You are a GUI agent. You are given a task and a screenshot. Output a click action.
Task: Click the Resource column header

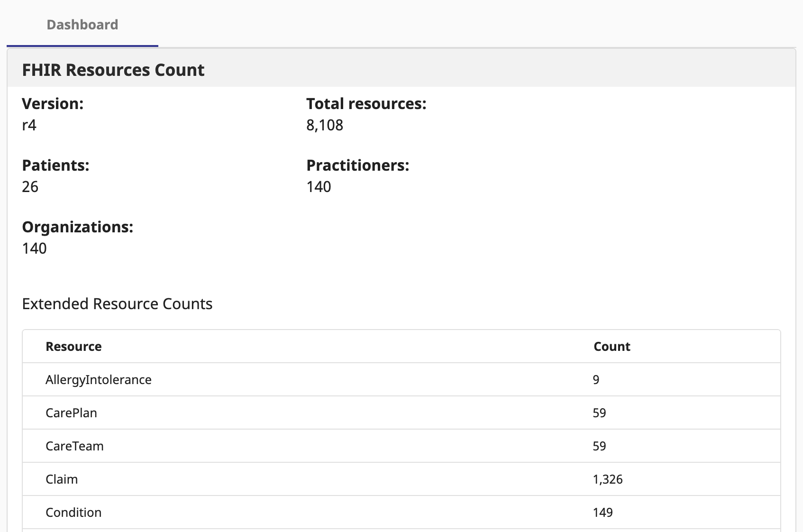(73, 347)
